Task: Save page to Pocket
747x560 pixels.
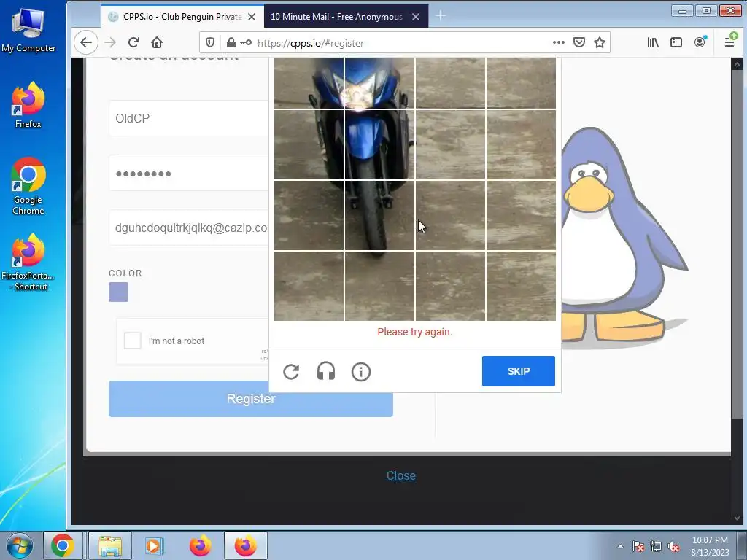Action: coord(578,43)
